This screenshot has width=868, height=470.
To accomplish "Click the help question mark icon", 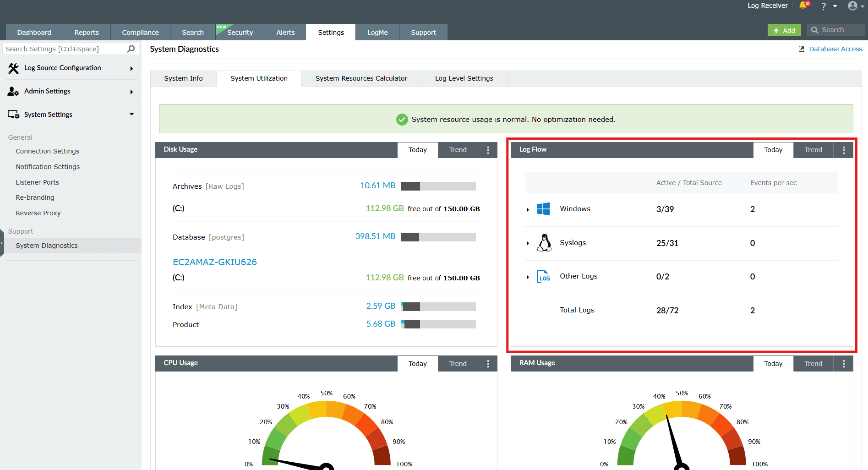I will coord(824,6).
